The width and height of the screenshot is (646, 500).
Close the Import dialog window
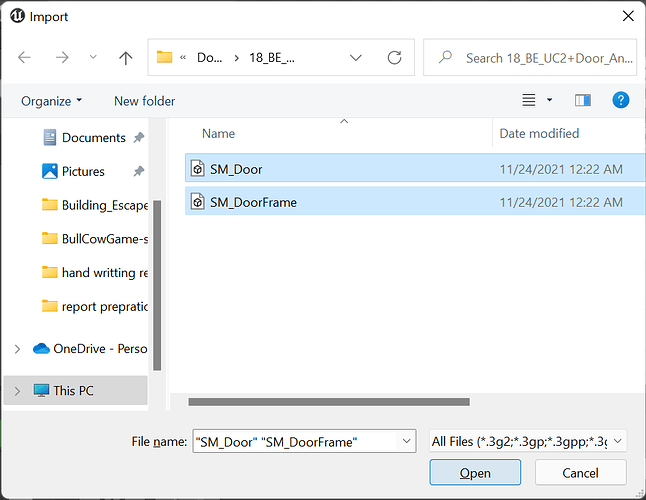[x=628, y=16]
